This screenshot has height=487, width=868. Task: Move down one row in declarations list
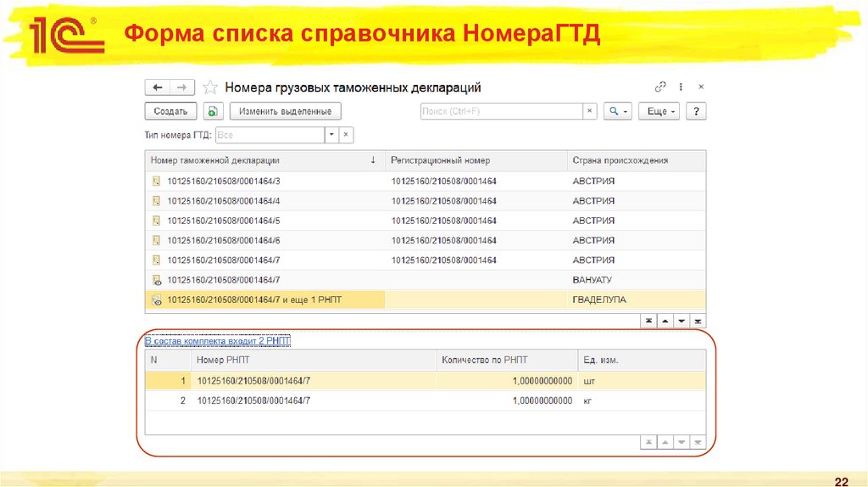682,322
